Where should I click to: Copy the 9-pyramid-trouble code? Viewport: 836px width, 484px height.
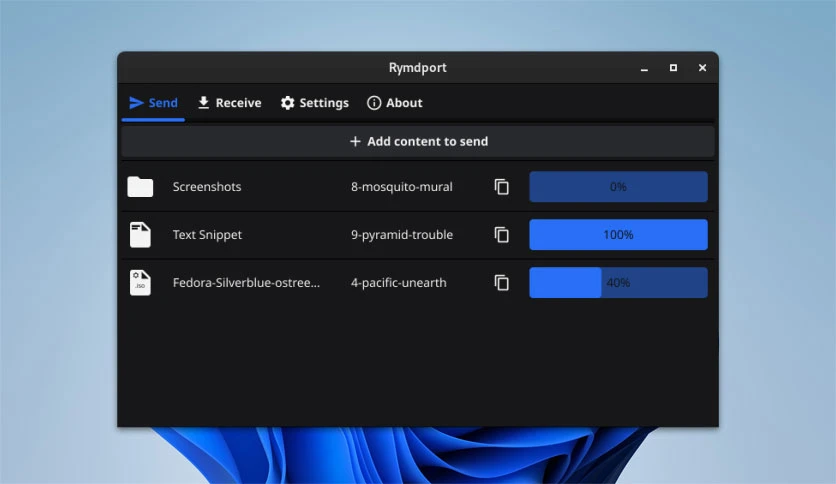[502, 235]
